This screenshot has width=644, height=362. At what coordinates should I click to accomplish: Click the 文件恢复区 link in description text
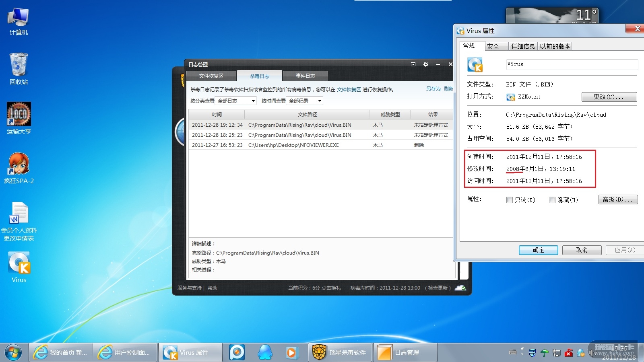(349, 90)
